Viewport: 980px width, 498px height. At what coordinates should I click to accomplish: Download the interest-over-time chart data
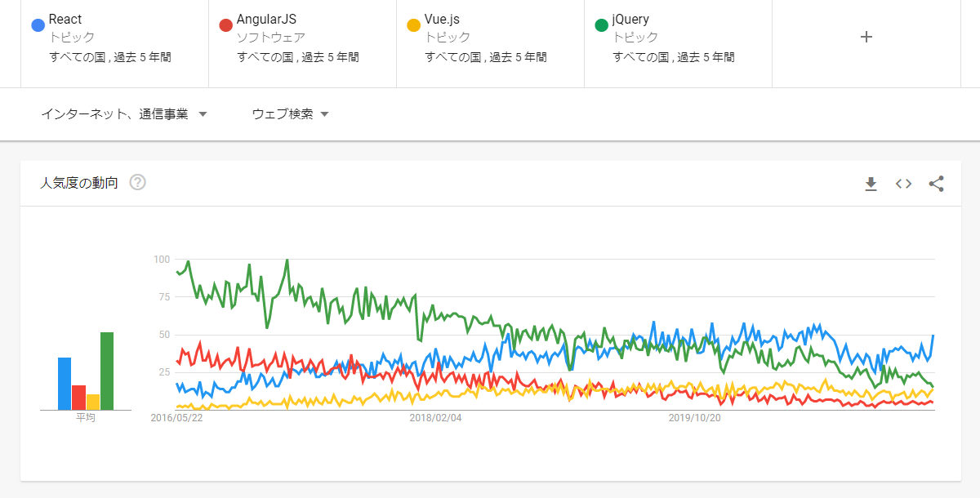coord(871,184)
